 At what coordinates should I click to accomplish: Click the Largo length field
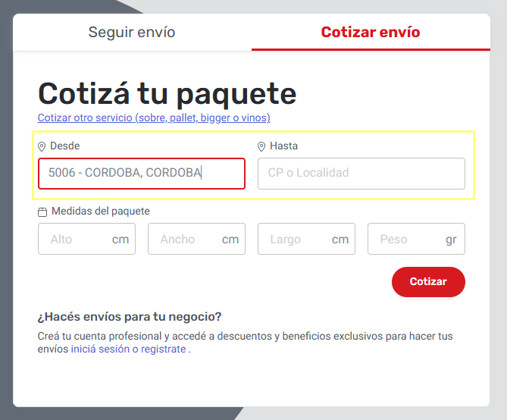click(306, 239)
